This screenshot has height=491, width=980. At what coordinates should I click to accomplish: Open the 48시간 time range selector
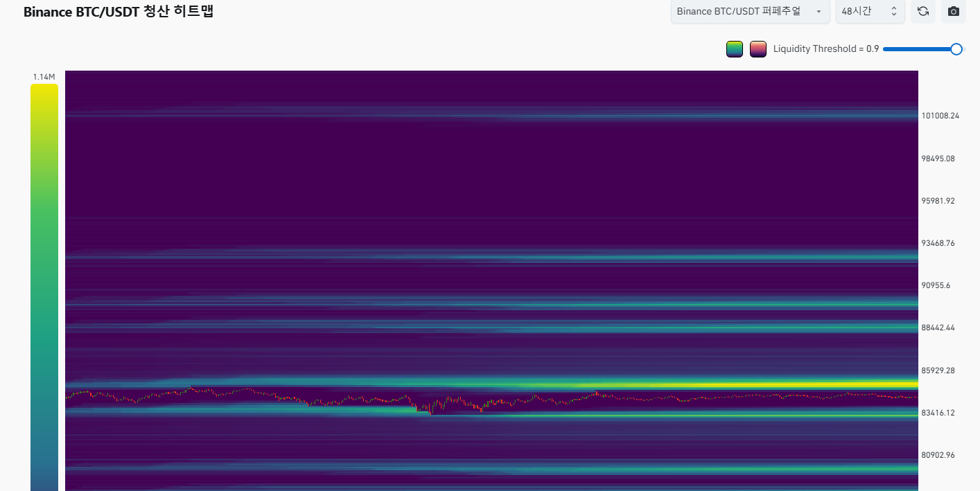(x=869, y=11)
